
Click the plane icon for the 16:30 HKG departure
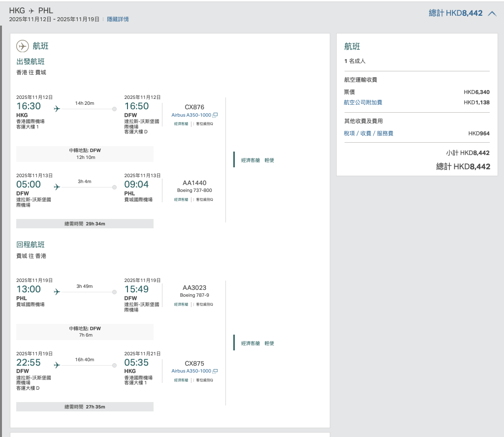pyautogui.click(x=57, y=109)
